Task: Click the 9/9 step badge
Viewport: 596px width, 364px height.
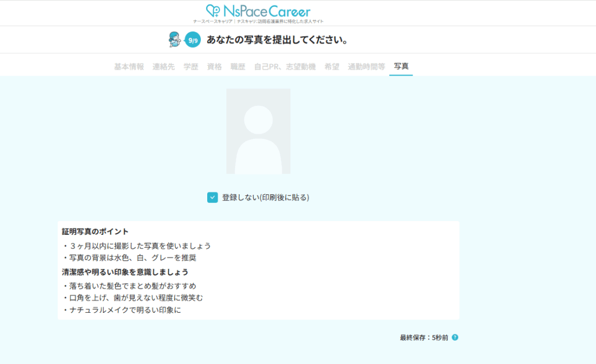Action: coord(193,41)
